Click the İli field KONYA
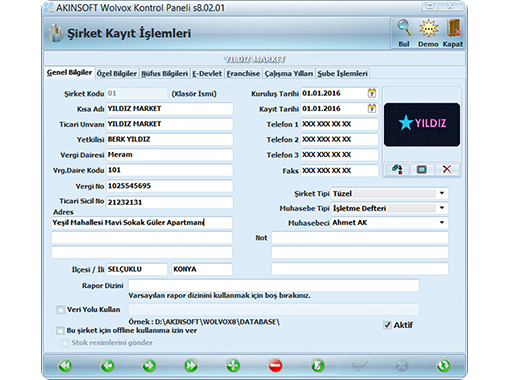This screenshot has height=380, width=510. coord(202,269)
